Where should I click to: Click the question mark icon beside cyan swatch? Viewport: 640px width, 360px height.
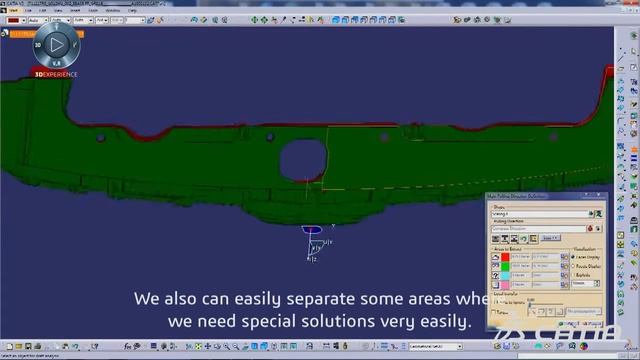click(496, 276)
